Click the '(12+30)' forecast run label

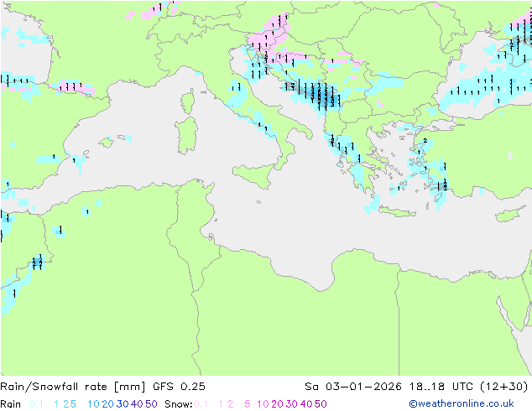pos(504,387)
